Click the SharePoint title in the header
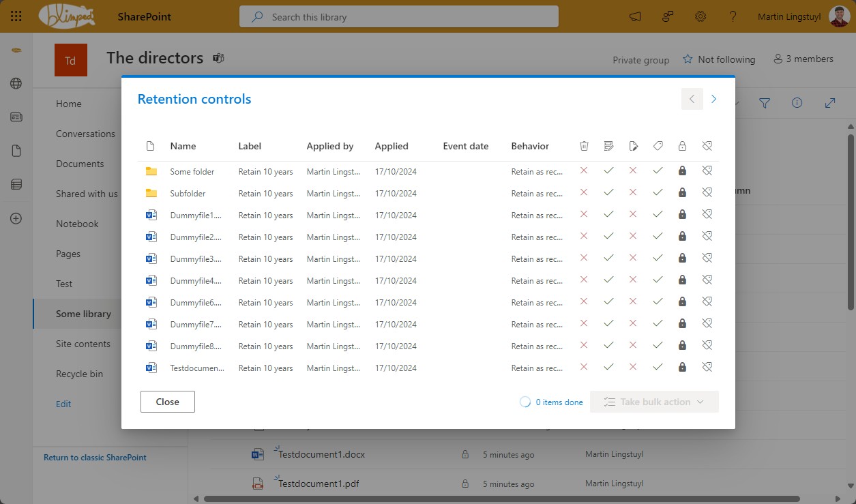 tap(145, 16)
